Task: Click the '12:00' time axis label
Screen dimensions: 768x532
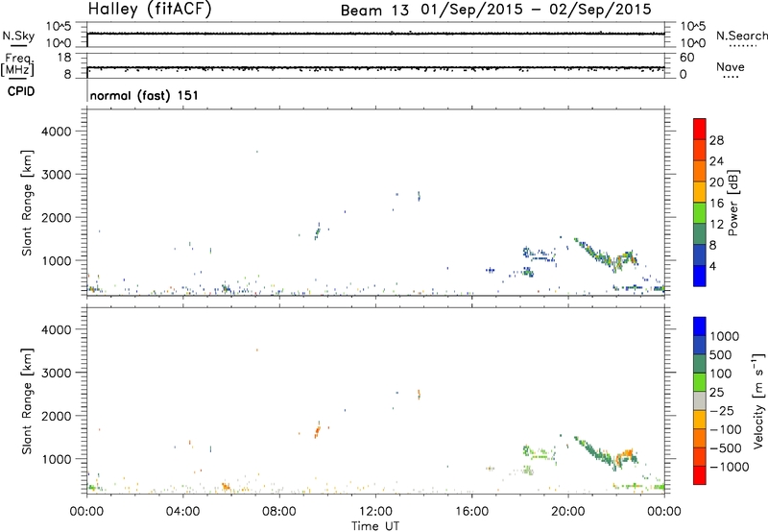Action: coord(375,512)
